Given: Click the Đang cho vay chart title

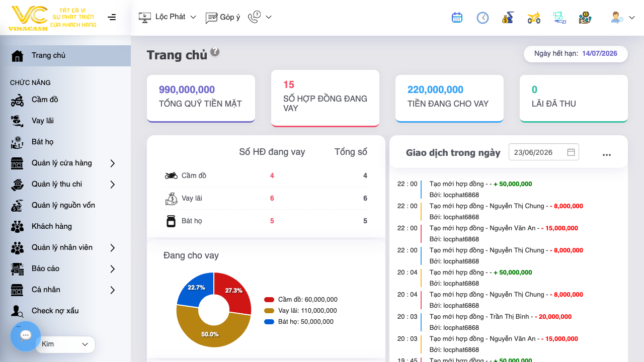Looking at the screenshot, I should coord(191,255).
